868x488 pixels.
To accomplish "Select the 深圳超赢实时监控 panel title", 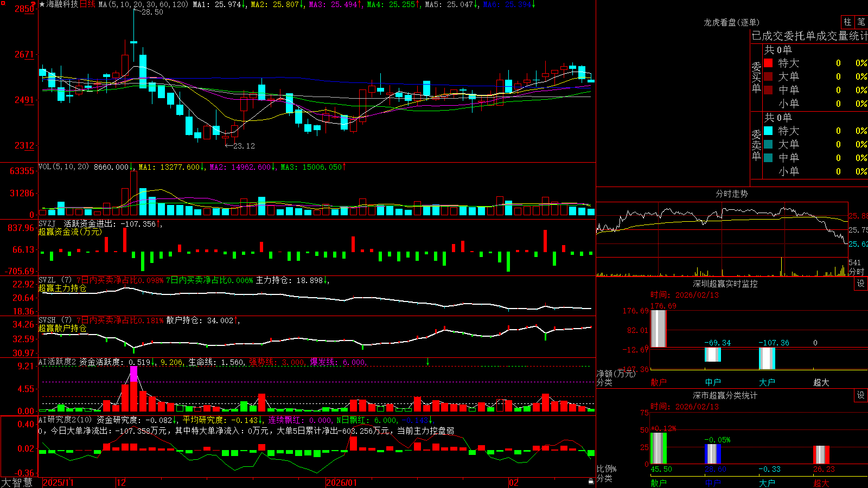I will pos(725,284).
